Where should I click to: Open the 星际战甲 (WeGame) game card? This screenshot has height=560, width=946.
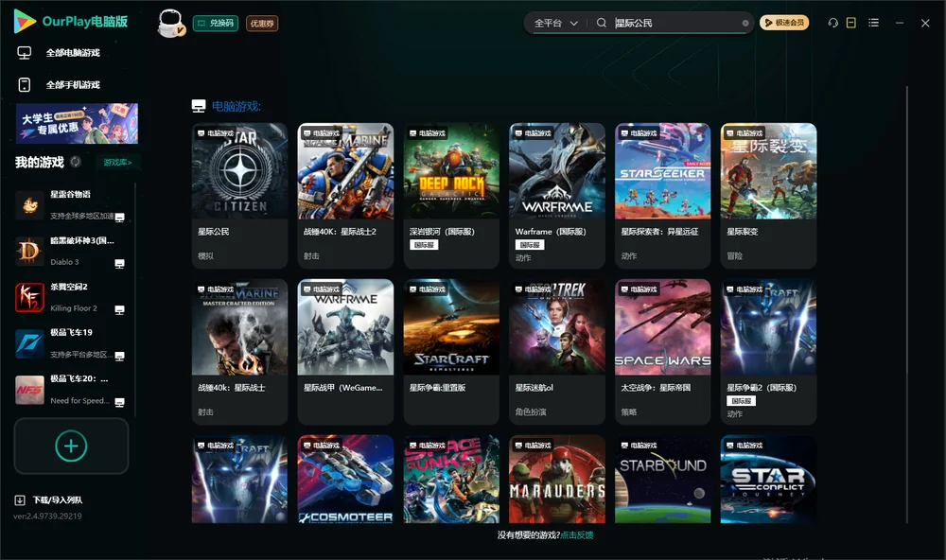coord(345,352)
